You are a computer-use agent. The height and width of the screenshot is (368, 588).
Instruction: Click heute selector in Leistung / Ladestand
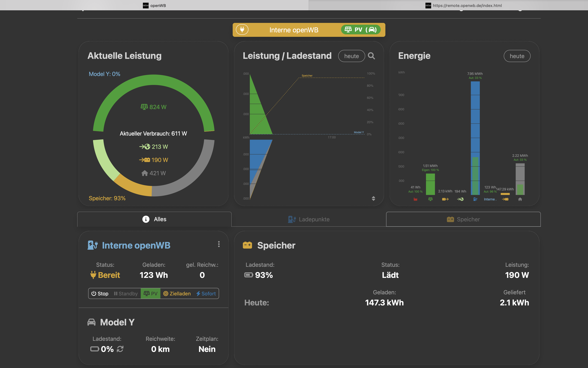pos(351,56)
